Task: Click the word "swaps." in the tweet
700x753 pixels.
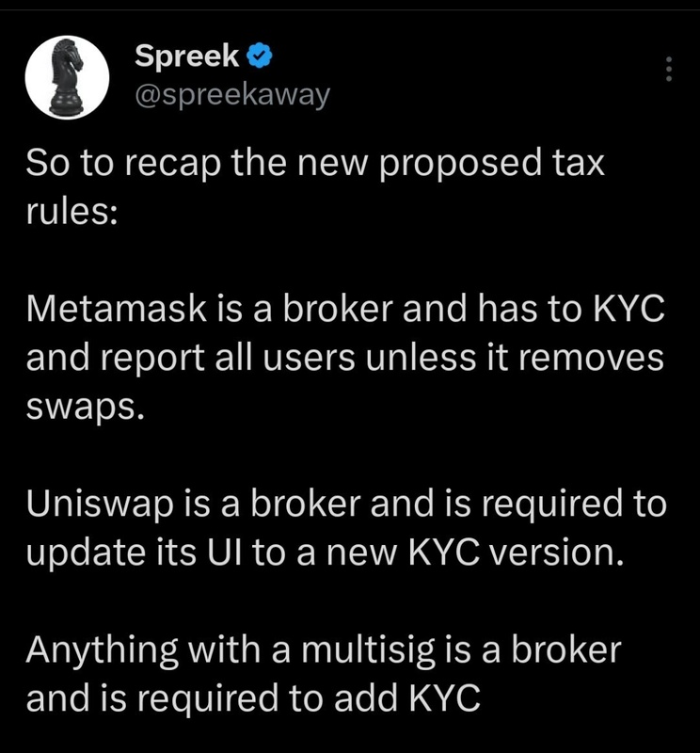Action: coord(85,409)
